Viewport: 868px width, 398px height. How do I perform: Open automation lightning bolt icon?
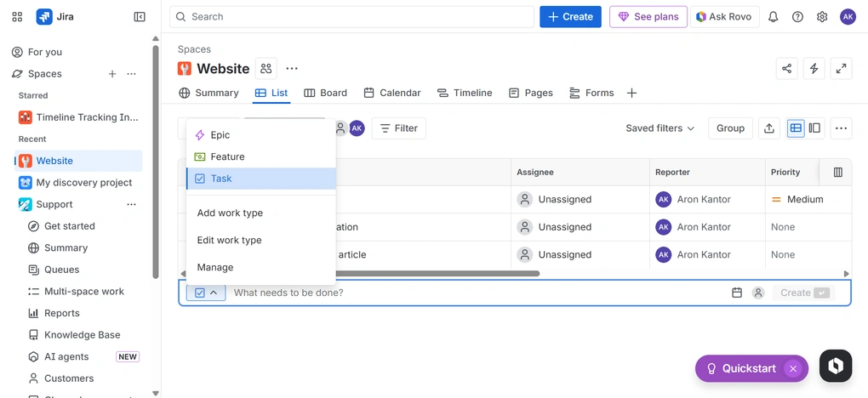pyautogui.click(x=814, y=69)
